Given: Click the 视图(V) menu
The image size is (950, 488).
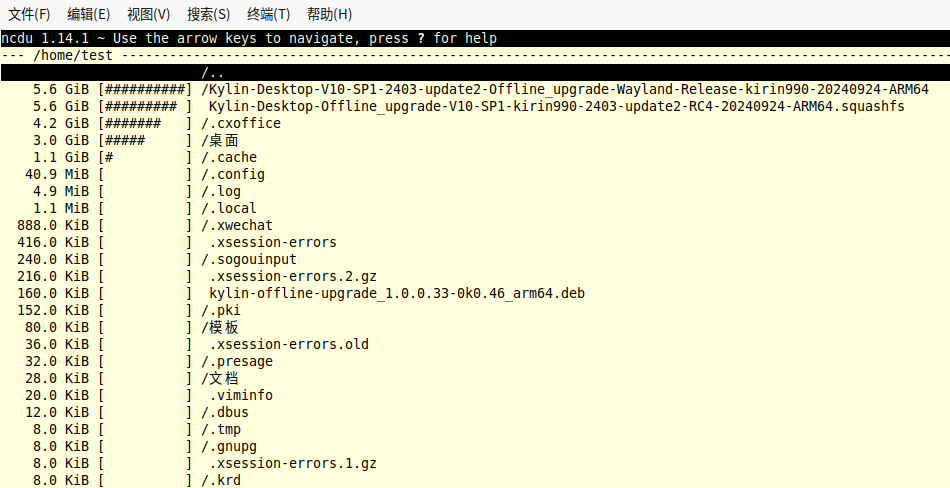Looking at the screenshot, I should (149, 14).
